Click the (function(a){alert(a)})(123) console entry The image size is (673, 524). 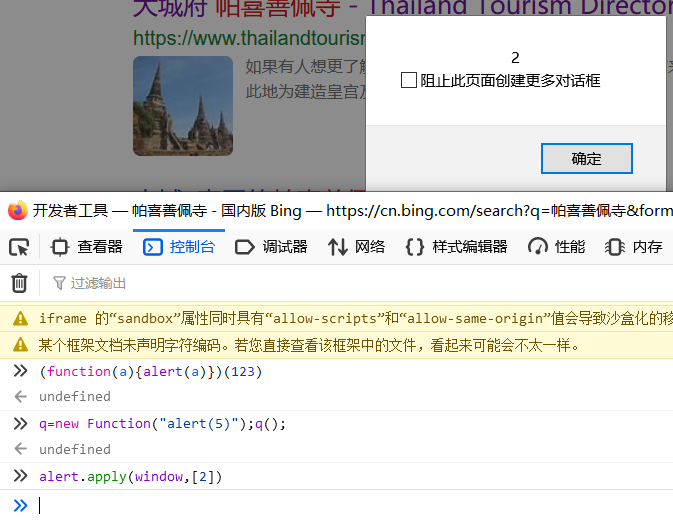(x=150, y=372)
